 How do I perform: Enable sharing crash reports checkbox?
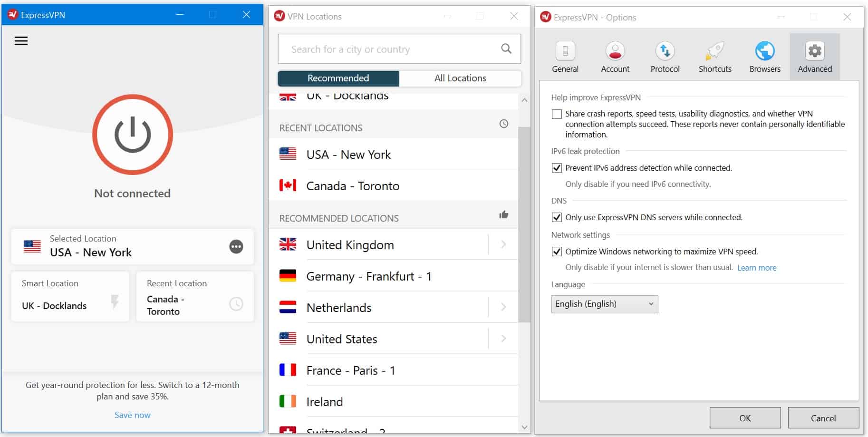point(557,114)
